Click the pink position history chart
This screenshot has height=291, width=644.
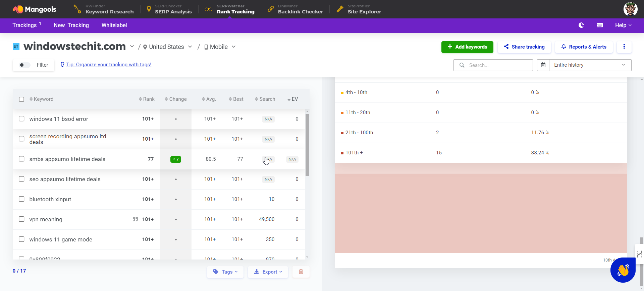481,208
